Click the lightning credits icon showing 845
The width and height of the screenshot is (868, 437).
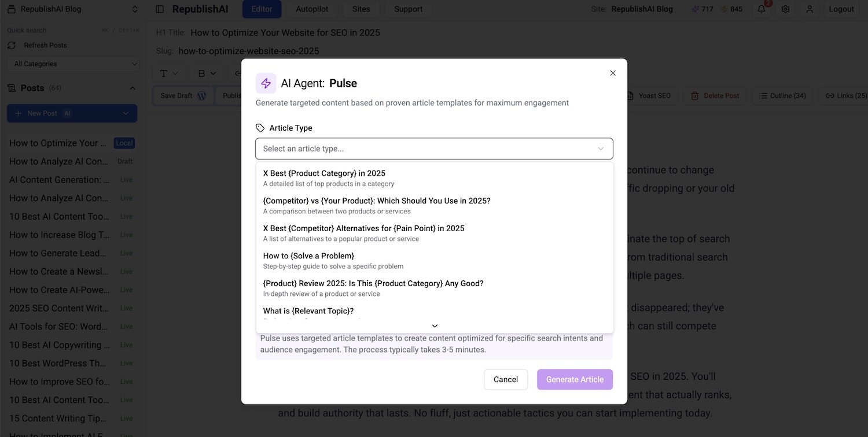point(724,9)
